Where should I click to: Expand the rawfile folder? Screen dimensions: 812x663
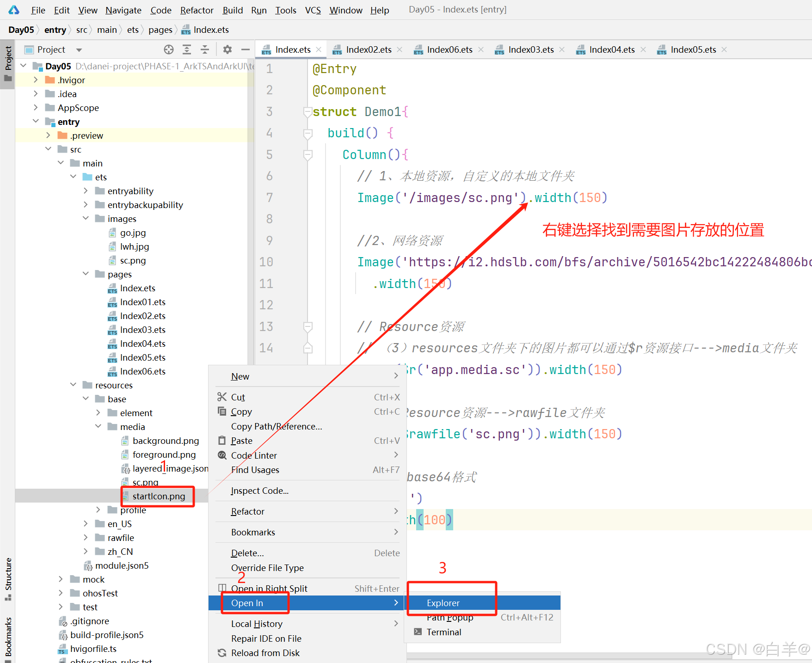point(86,537)
